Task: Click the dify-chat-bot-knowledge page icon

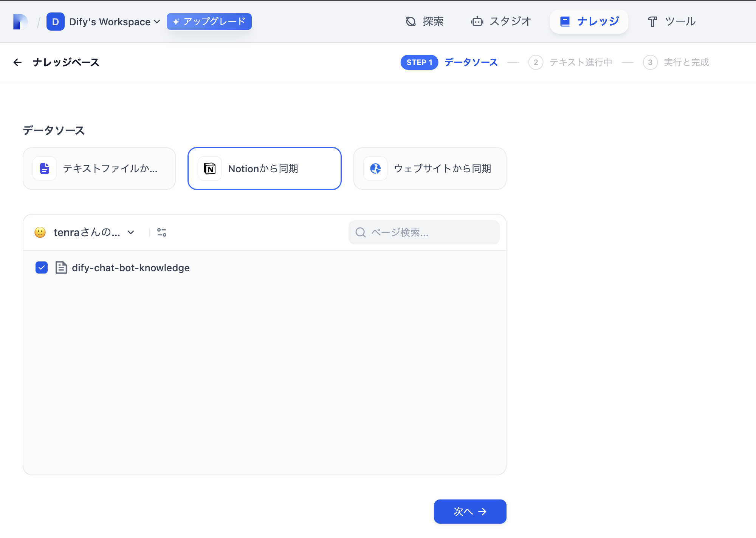Action: (x=61, y=267)
